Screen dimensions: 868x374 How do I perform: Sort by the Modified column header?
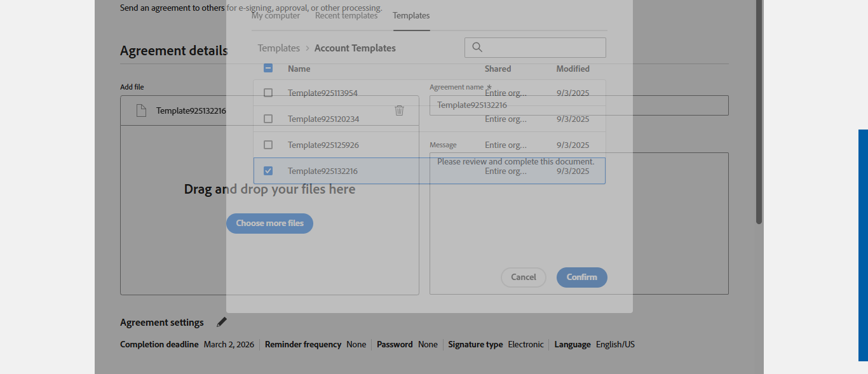pyautogui.click(x=573, y=69)
